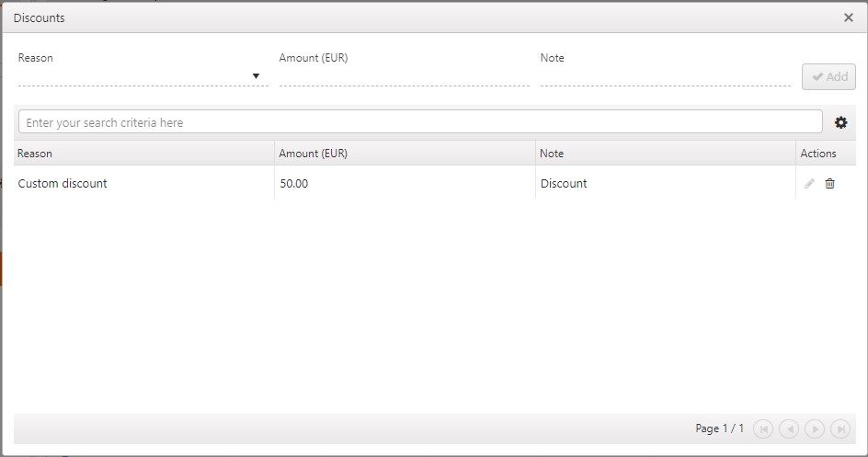This screenshot has height=457, width=868.
Task: Sort by Amount (EUR) column header
Action: click(404, 154)
